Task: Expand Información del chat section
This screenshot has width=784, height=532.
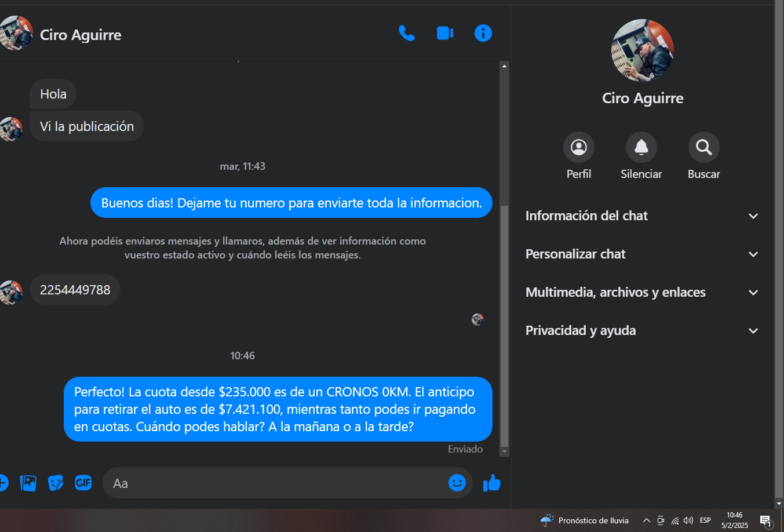Action: [x=642, y=216]
